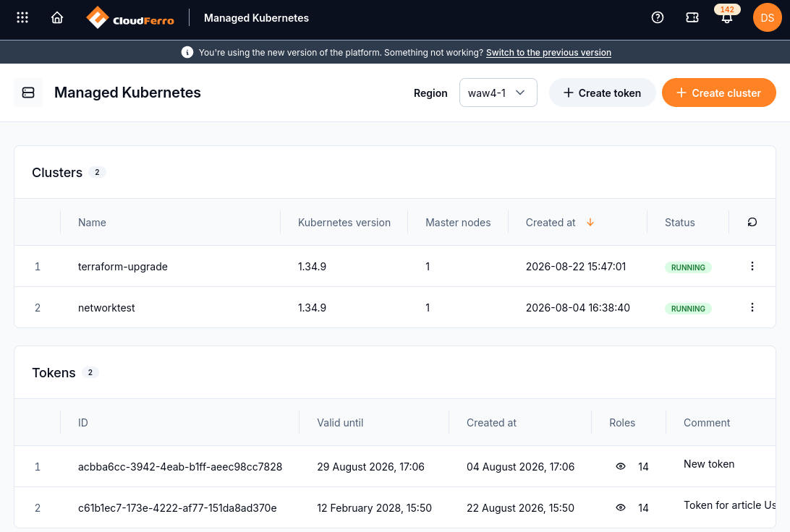This screenshot has width=790, height=532.
Task: Click date 2026-08-22 15:47:01
Action: coord(576,267)
